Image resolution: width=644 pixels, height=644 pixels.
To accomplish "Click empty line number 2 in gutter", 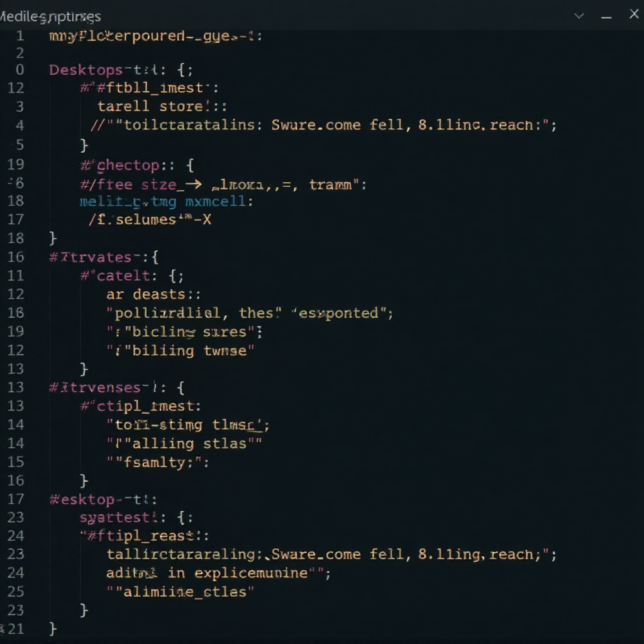I will (x=19, y=53).
